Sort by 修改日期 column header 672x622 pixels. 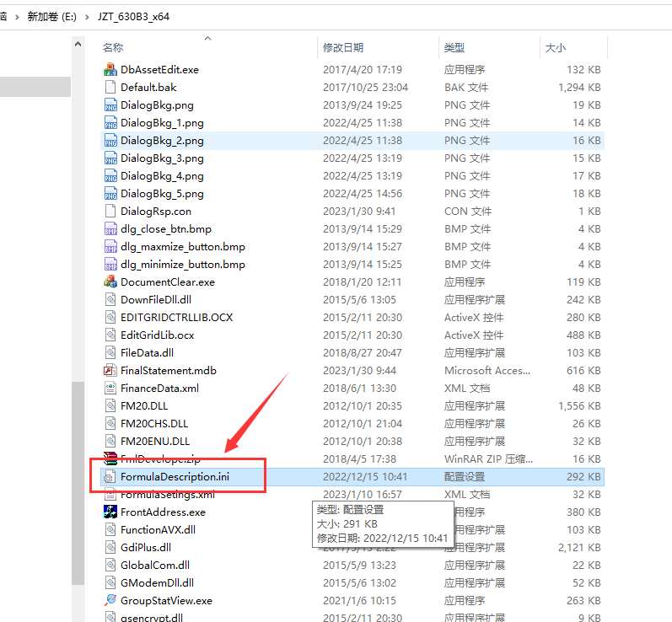(343, 47)
